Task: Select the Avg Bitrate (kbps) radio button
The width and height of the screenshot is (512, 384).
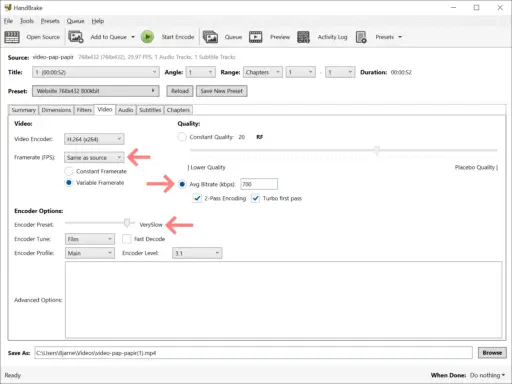Action: 182,184
